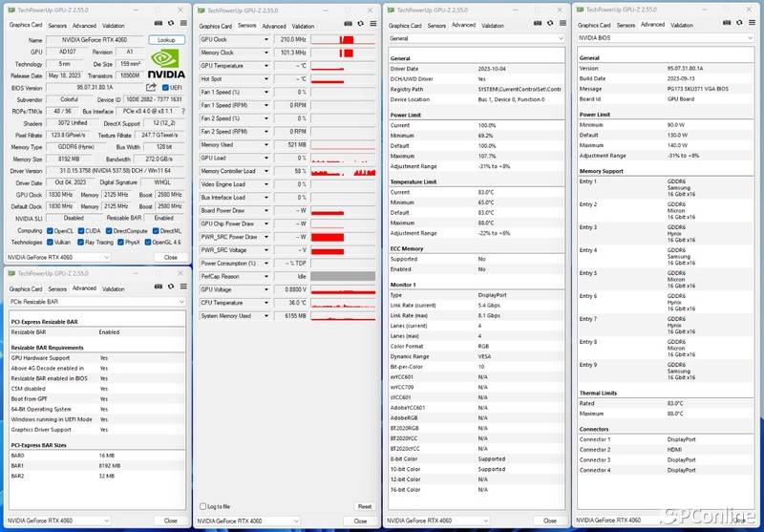Click refresh icon in Graphics Card window
The image size is (764, 532).
(171, 23)
